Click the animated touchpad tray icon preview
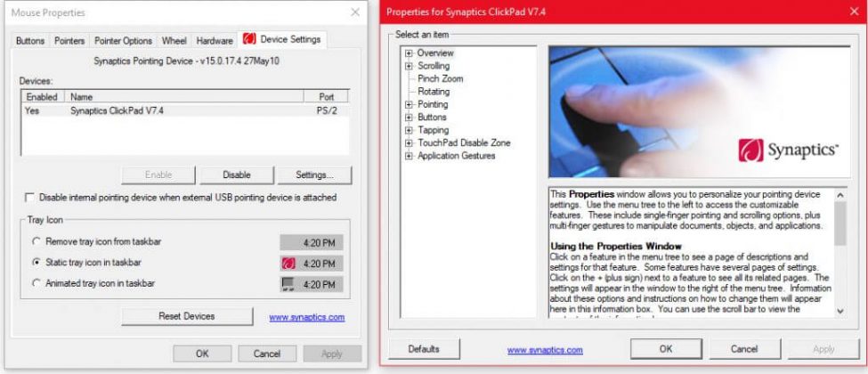The height and width of the screenshot is (374, 868). (x=288, y=285)
